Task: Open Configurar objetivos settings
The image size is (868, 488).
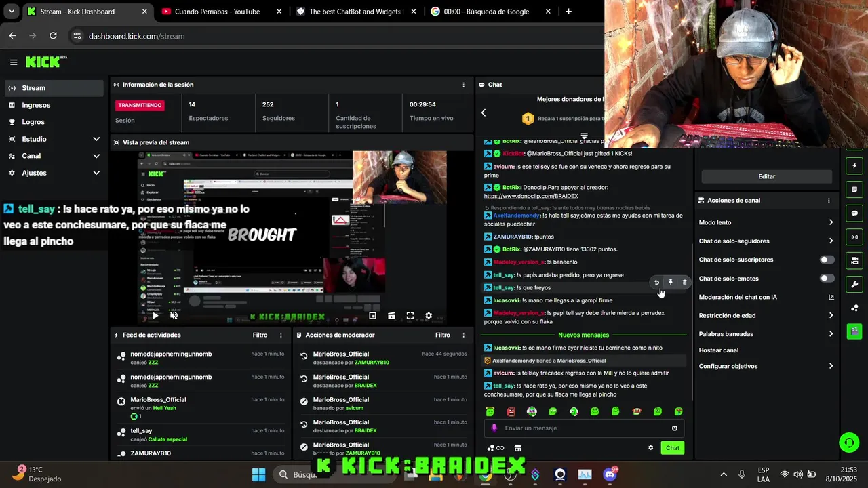Action: [x=766, y=366]
